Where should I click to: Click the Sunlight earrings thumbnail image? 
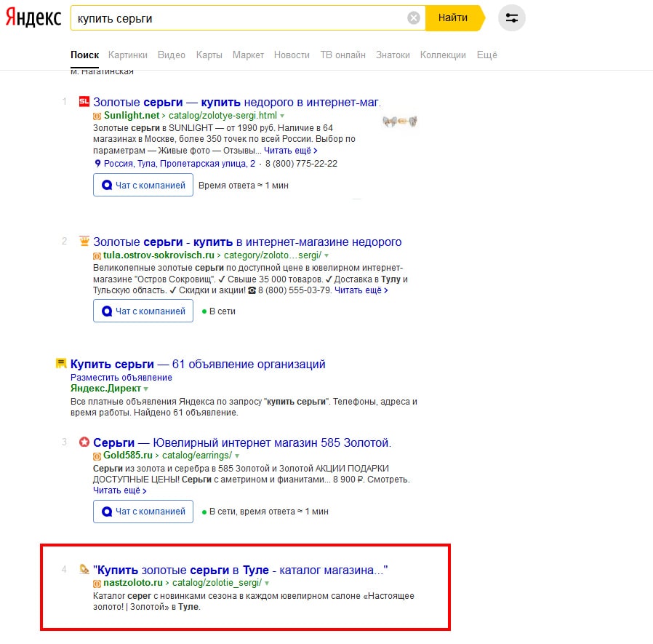400,122
